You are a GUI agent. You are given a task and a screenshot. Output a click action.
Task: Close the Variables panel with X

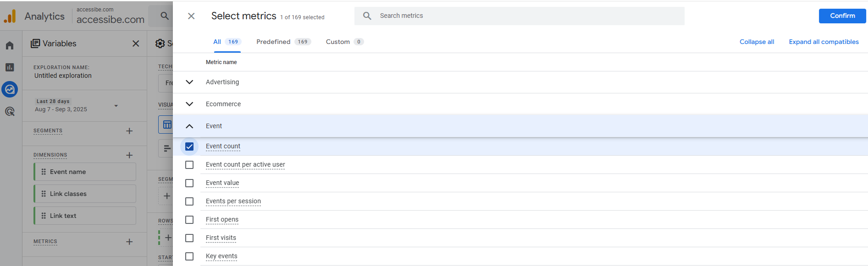tap(136, 43)
